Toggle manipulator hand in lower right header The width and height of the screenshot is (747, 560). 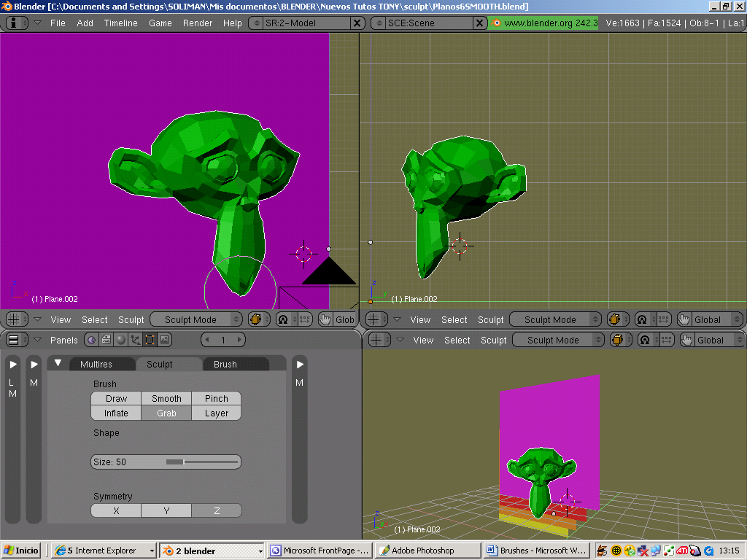tap(687, 340)
